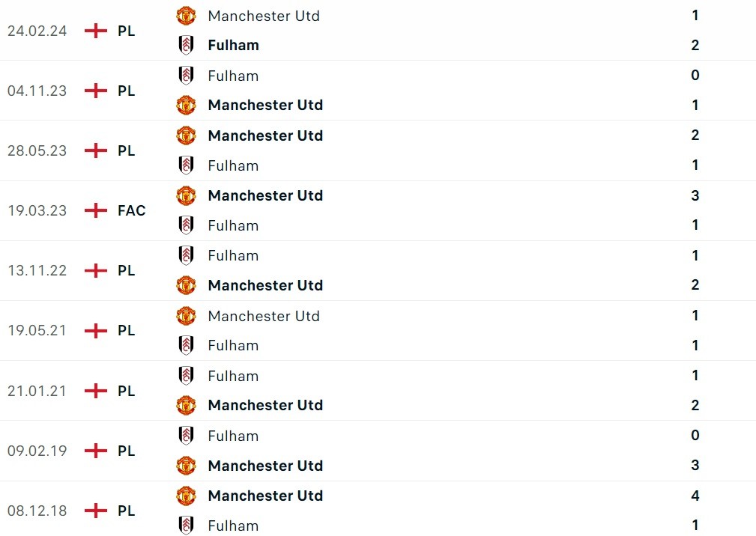Click England flag beside 08.12.18 match
This screenshot has height=536, width=756.
coord(96,511)
